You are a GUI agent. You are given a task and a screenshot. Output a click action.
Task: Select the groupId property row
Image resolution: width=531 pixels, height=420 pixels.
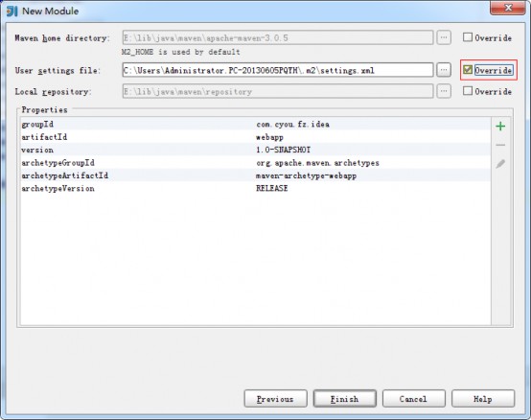pyautogui.click(x=255, y=124)
